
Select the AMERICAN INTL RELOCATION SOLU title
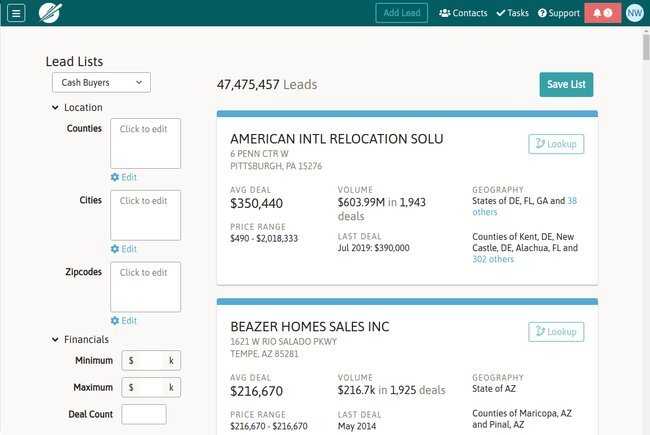(337, 139)
